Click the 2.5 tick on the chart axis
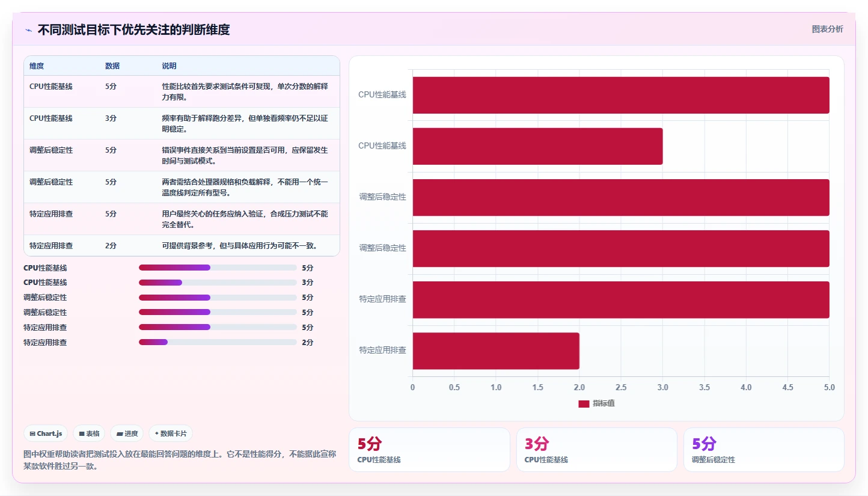This screenshot has width=868, height=496. pyautogui.click(x=621, y=388)
